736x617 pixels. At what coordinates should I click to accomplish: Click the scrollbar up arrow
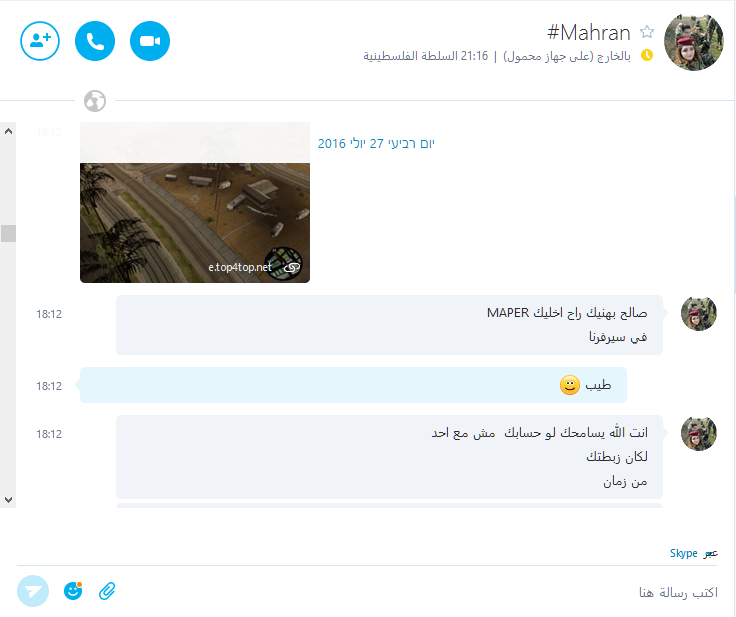(x=8, y=131)
